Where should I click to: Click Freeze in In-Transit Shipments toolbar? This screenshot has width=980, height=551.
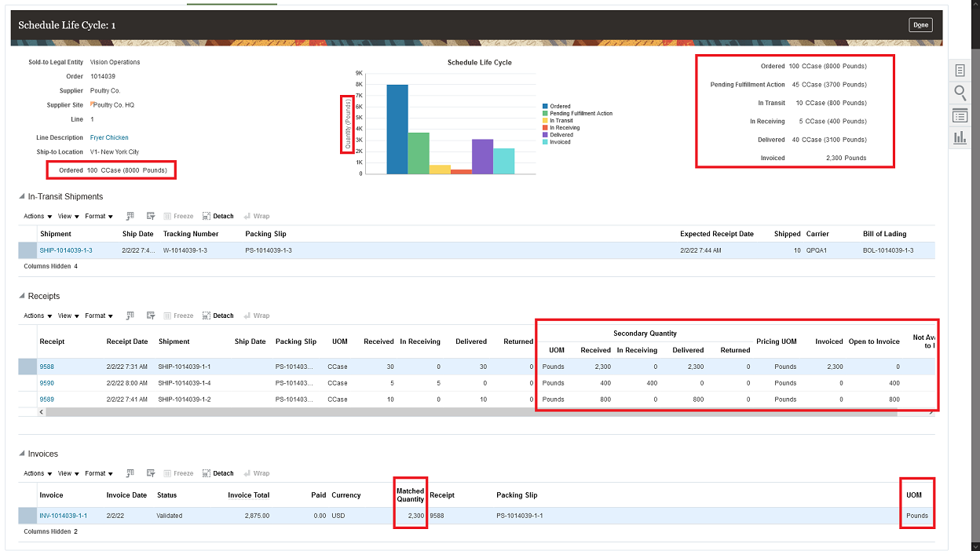pyautogui.click(x=178, y=216)
